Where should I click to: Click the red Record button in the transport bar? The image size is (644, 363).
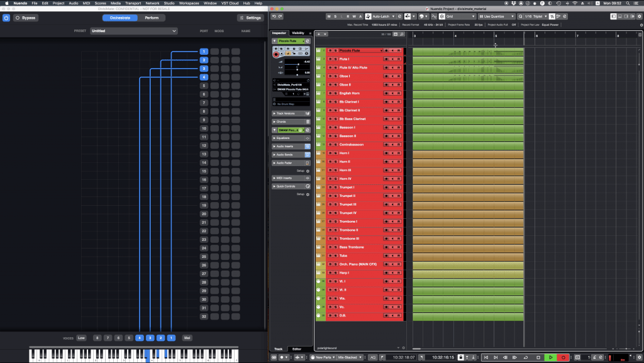pyautogui.click(x=563, y=357)
